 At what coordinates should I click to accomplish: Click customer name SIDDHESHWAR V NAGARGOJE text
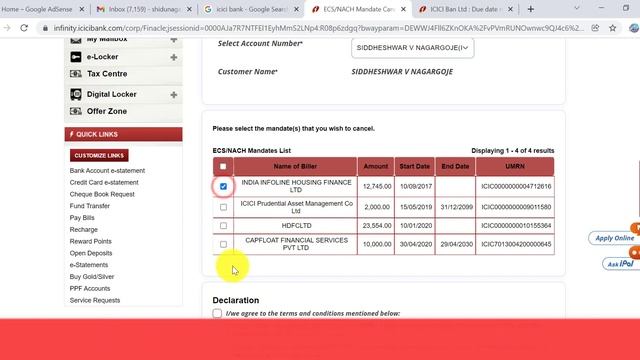[x=402, y=72]
